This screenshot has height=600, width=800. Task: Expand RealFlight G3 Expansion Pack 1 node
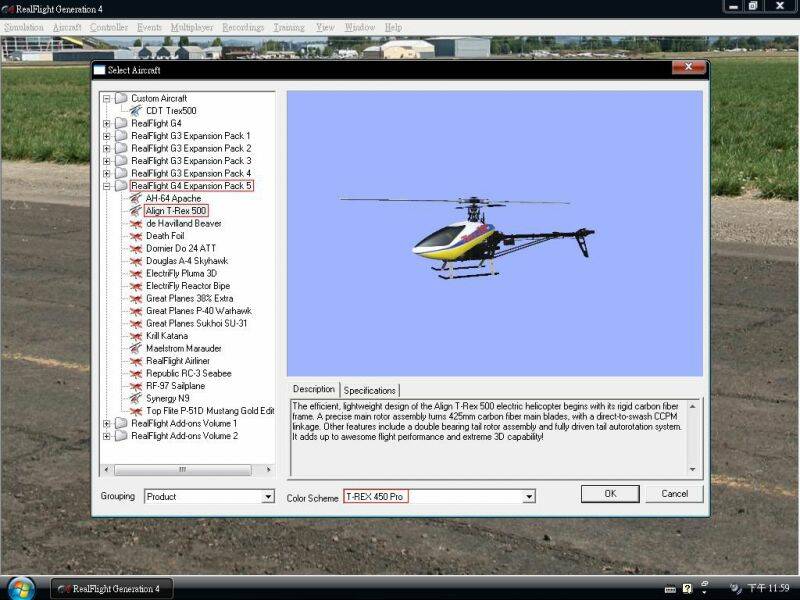[107, 136]
